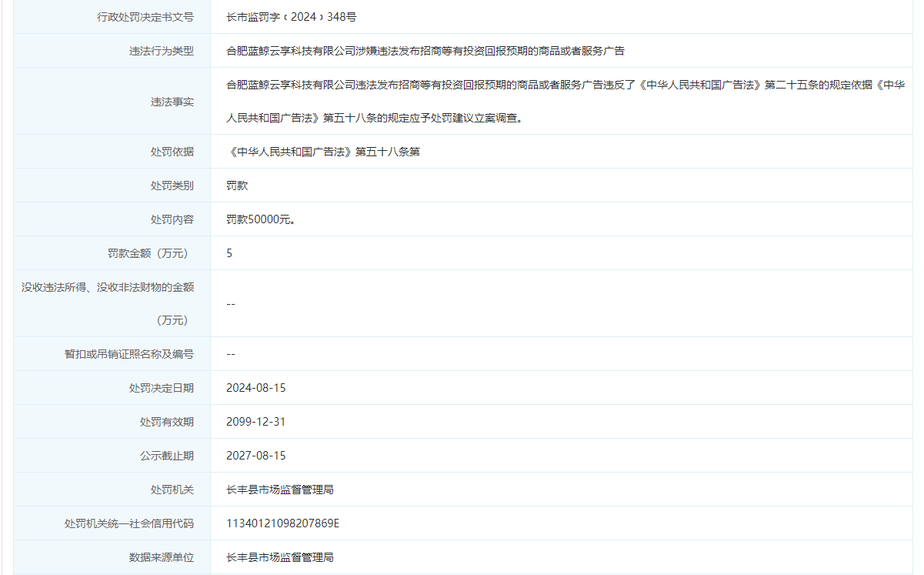This screenshot has width=924, height=575.
Task: Click the 处罚决定日期 label
Action: click(x=161, y=388)
